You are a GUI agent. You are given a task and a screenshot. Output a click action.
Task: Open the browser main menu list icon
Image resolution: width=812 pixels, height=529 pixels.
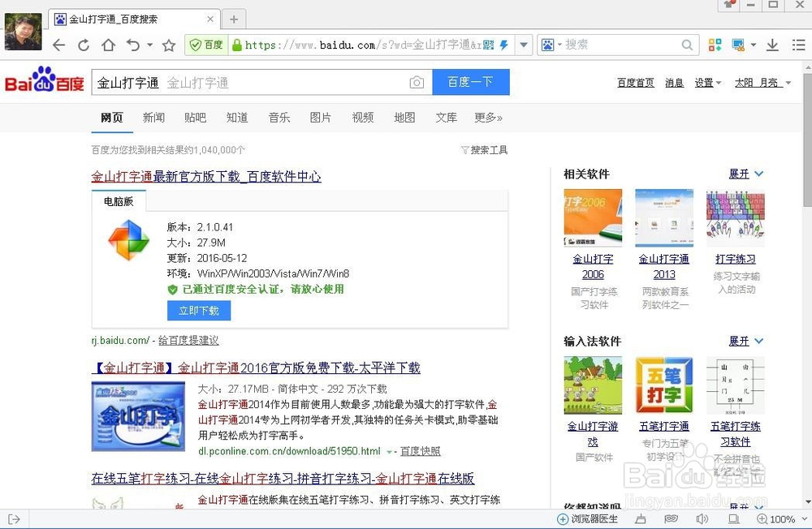point(798,45)
